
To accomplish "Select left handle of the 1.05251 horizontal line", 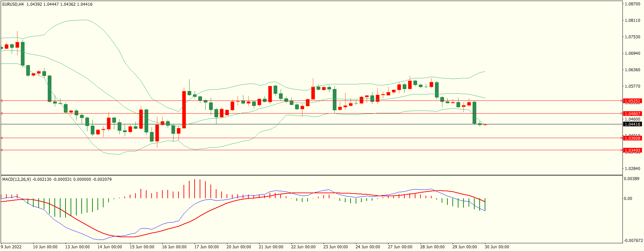I will (2, 100).
